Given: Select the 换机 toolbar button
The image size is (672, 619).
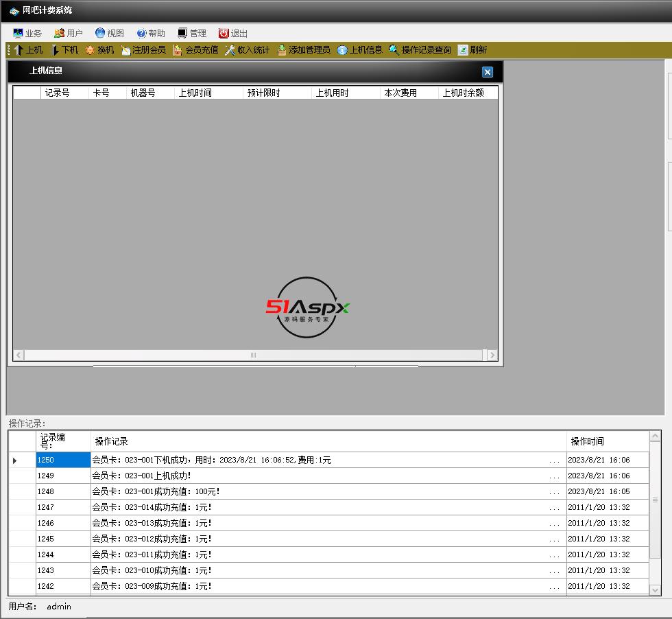Looking at the screenshot, I should pyautogui.click(x=99, y=50).
